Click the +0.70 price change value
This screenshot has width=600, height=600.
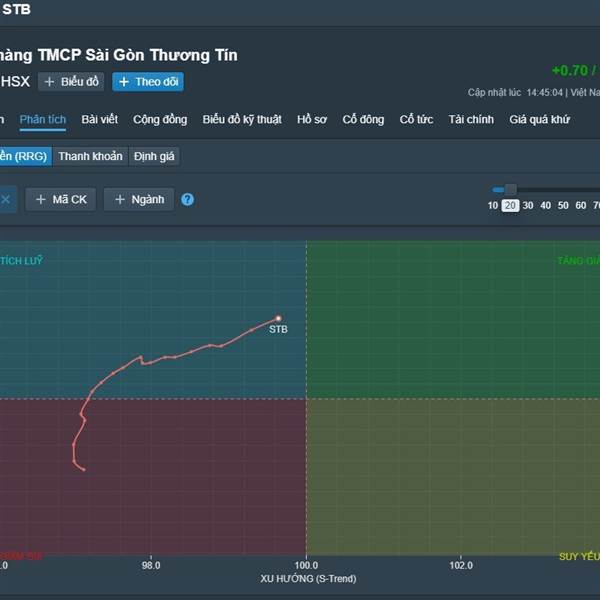pyautogui.click(x=570, y=71)
